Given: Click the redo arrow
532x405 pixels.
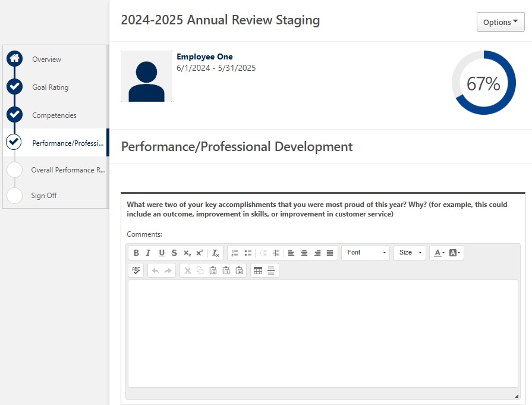Looking at the screenshot, I should click(x=168, y=271).
